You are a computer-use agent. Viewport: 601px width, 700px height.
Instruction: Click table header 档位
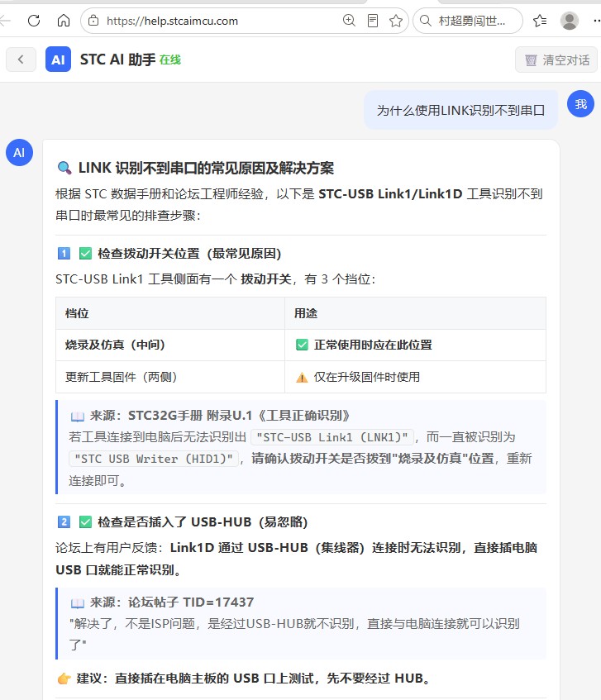coord(77,313)
